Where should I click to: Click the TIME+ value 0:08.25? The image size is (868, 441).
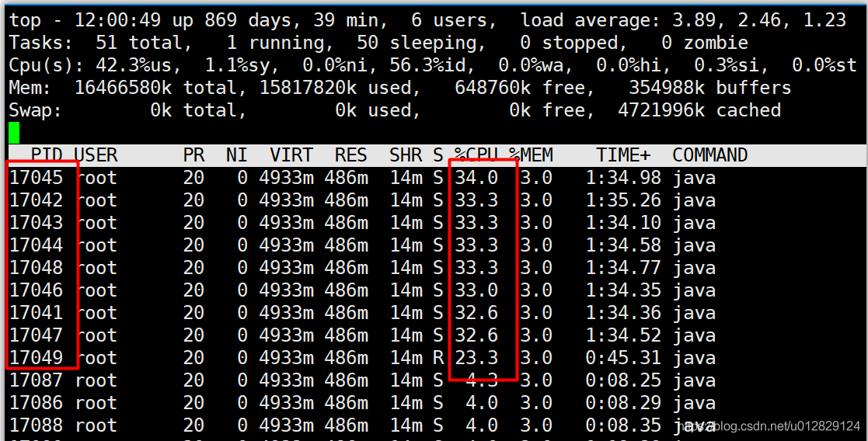point(623,380)
